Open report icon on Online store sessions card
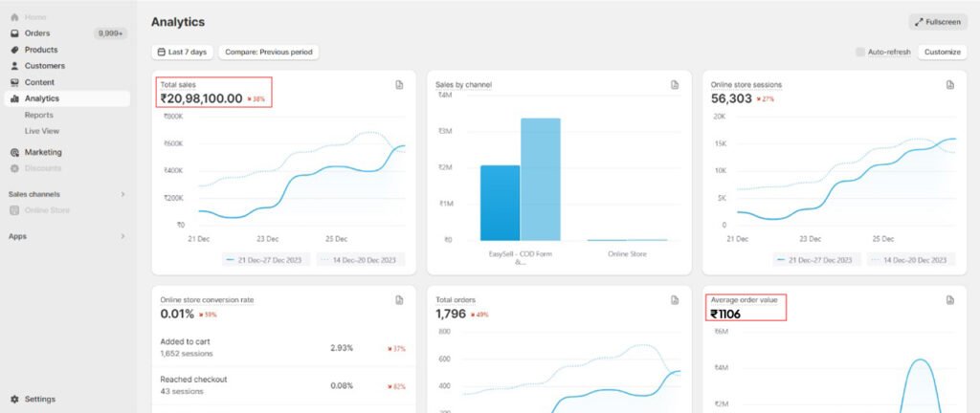 click(x=950, y=85)
